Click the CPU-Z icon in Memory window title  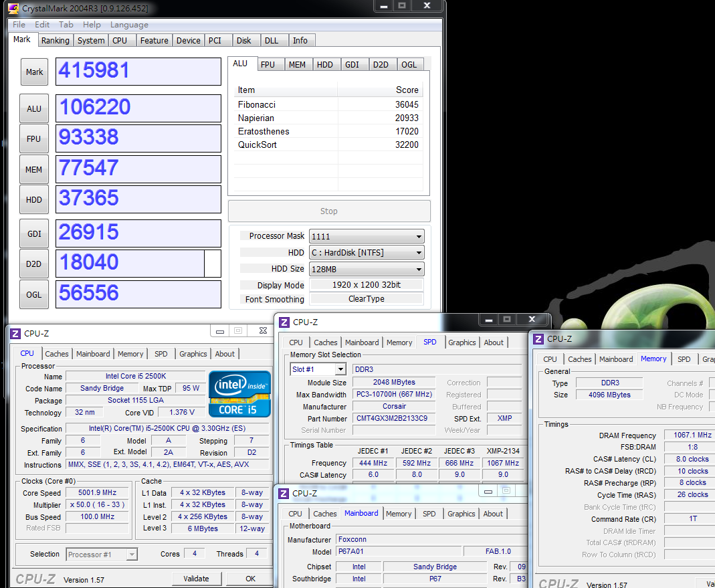click(538, 339)
